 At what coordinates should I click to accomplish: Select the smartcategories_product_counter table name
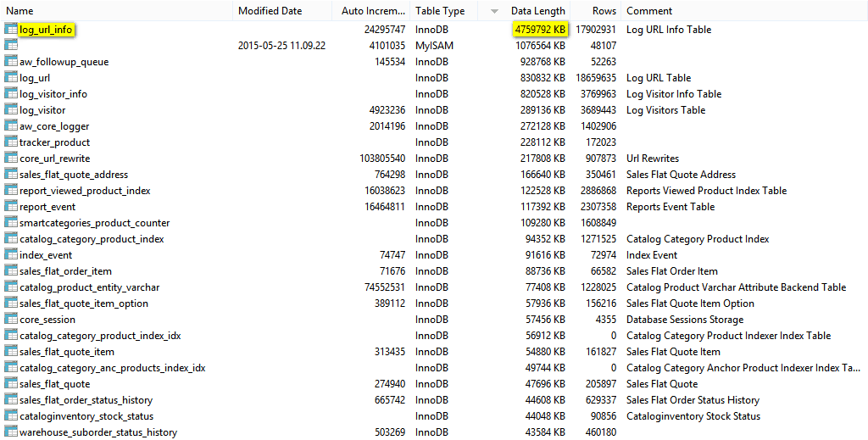point(95,223)
